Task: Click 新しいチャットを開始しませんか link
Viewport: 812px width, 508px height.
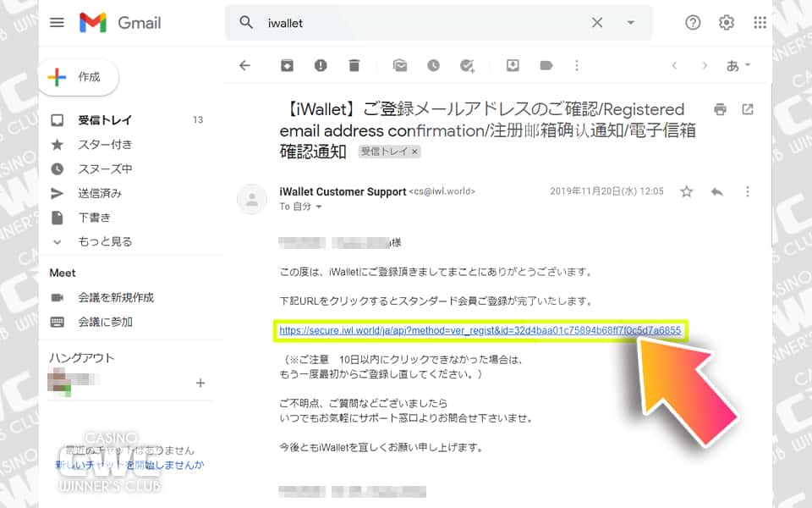Action: (x=129, y=465)
